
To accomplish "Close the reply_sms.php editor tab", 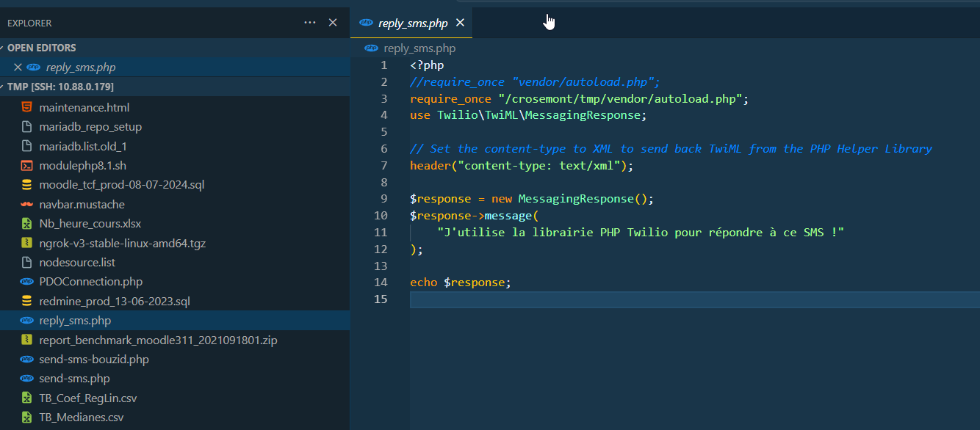I will pyautogui.click(x=461, y=23).
